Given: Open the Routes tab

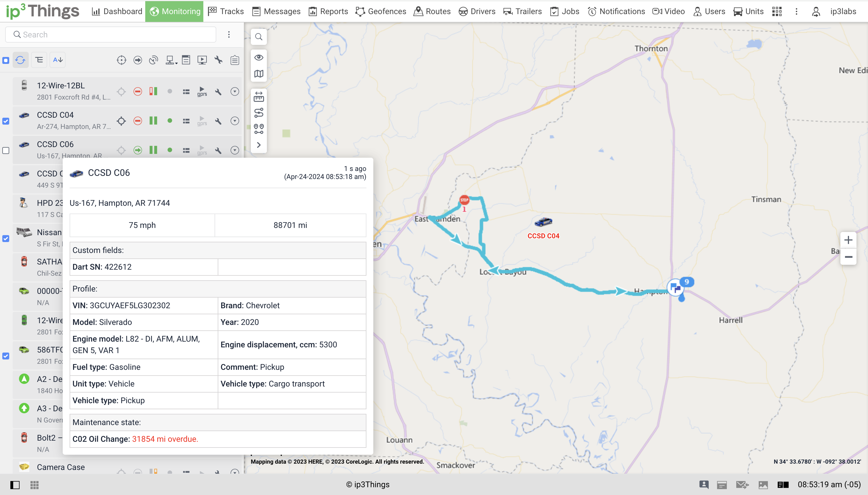Looking at the screenshot, I should [x=432, y=11].
